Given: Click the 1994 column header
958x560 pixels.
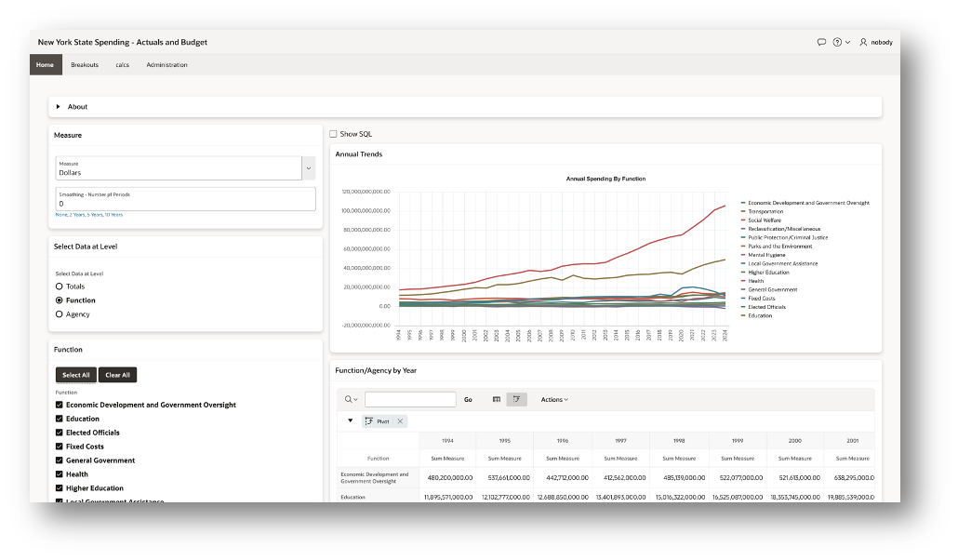Looking at the screenshot, I should 447,440.
